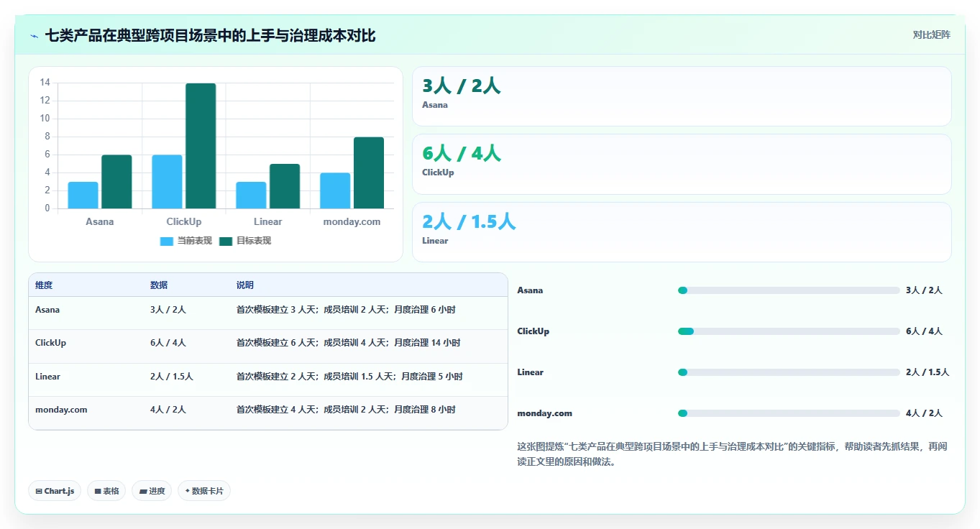This screenshot has width=980, height=529.
Task: Open the 6人 / 4人 ClickUp data card
Action: click(682, 164)
